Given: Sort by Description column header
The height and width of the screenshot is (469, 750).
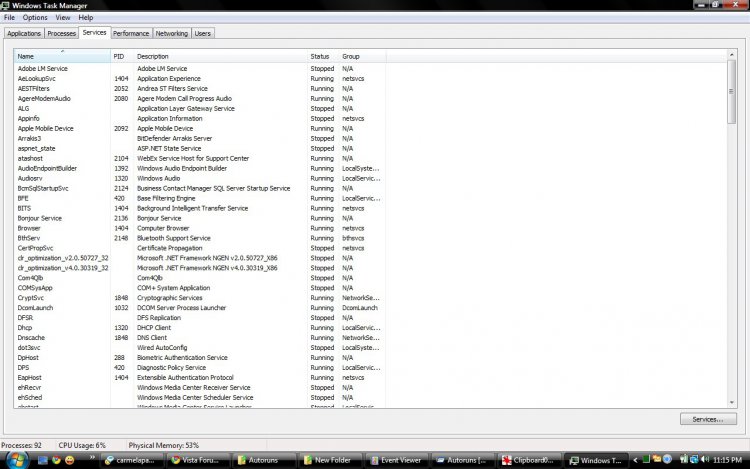Looking at the screenshot, I should pyautogui.click(x=221, y=56).
